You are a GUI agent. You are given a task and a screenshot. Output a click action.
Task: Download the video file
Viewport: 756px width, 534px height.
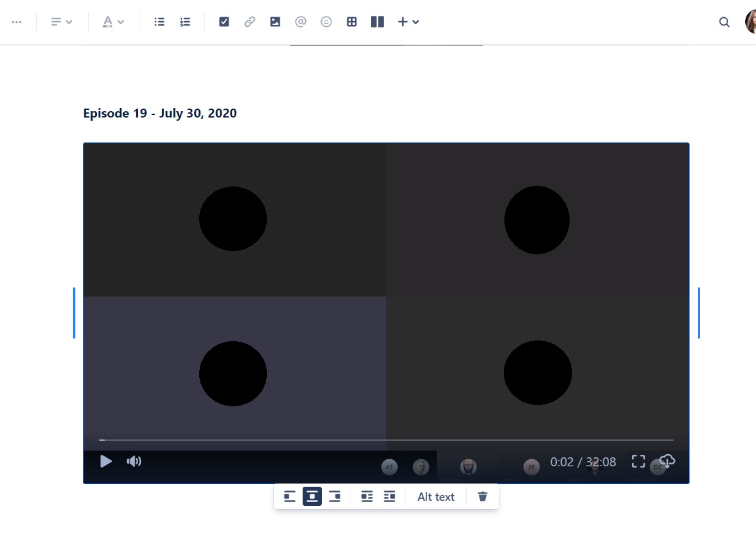667,462
